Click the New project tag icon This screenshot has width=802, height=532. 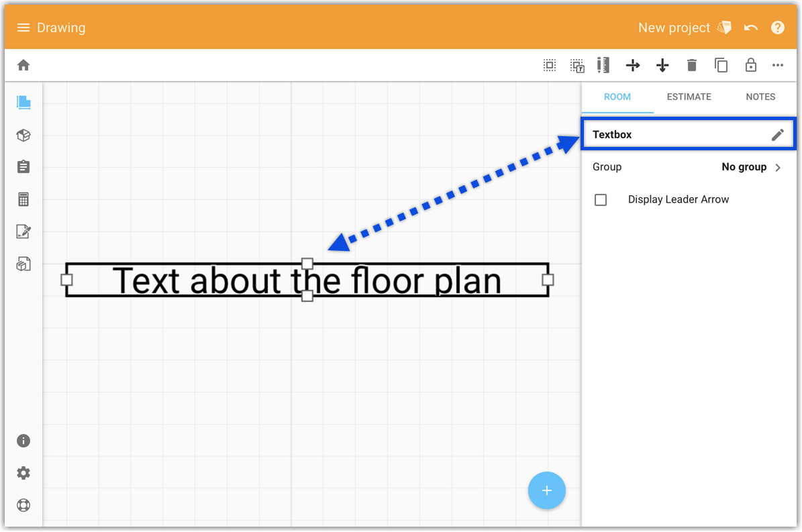[x=724, y=28]
